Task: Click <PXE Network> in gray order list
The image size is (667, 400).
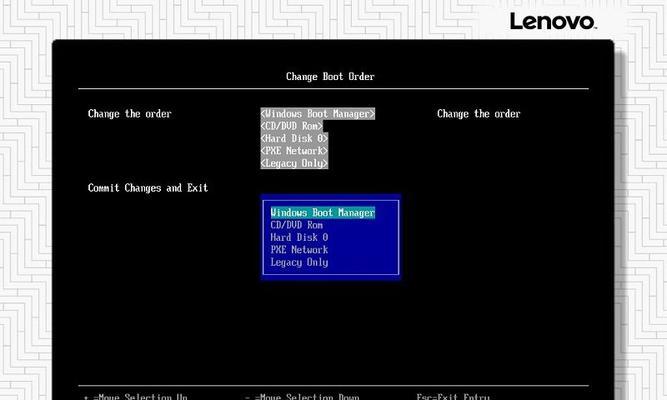Action: click(294, 151)
